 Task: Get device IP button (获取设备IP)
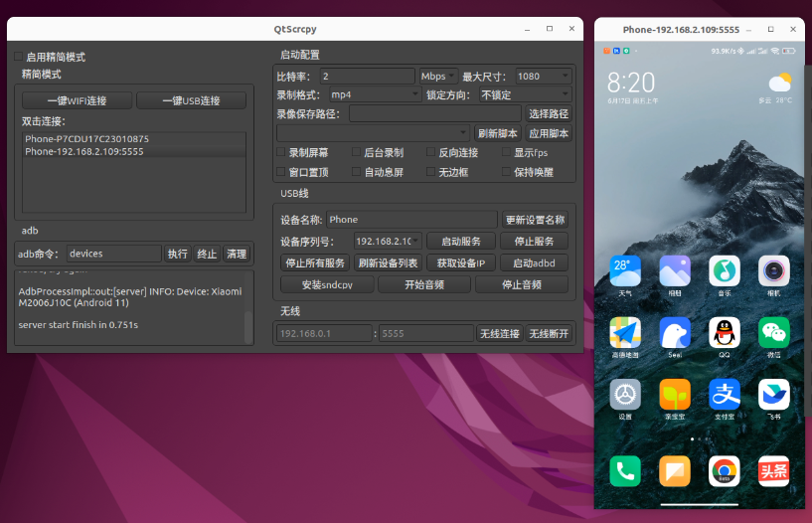(x=461, y=263)
